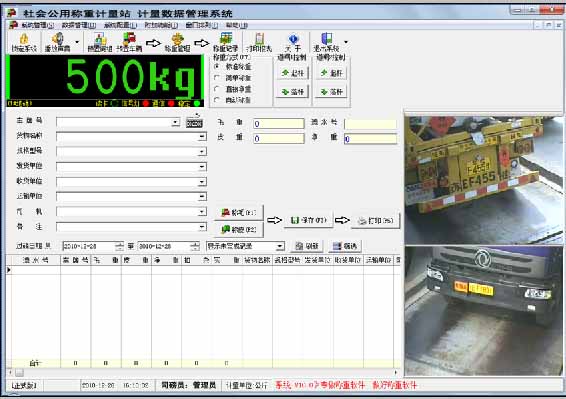
Task: Open the first menu bar item, weighing management
Action: (x=38, y=25)
